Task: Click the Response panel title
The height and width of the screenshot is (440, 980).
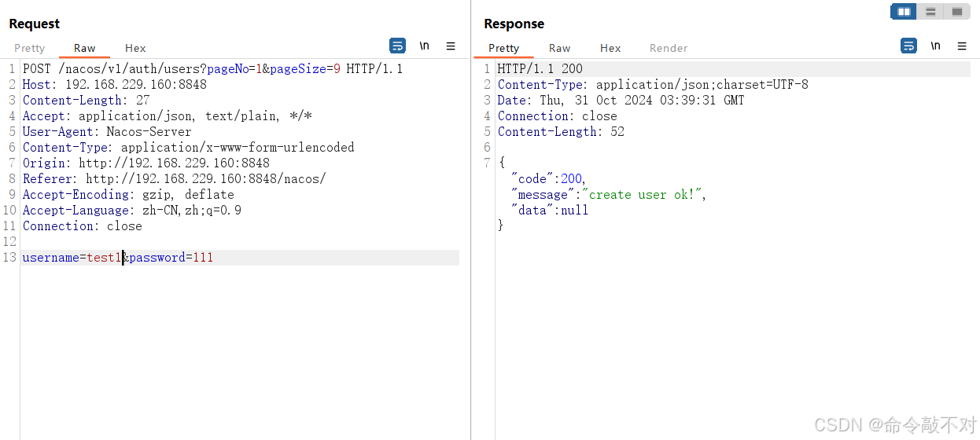Action: [x=514, y=24]
